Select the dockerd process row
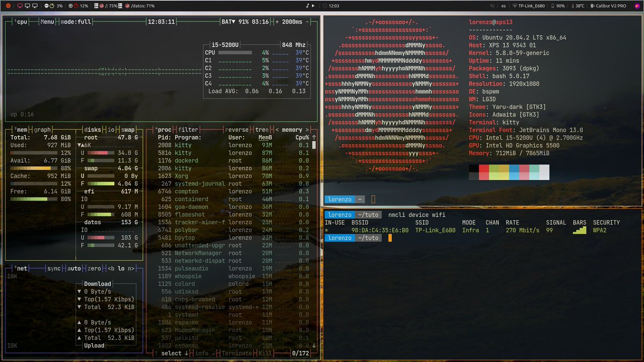Viewport: 644px width, 362px height. coord(233,160)
